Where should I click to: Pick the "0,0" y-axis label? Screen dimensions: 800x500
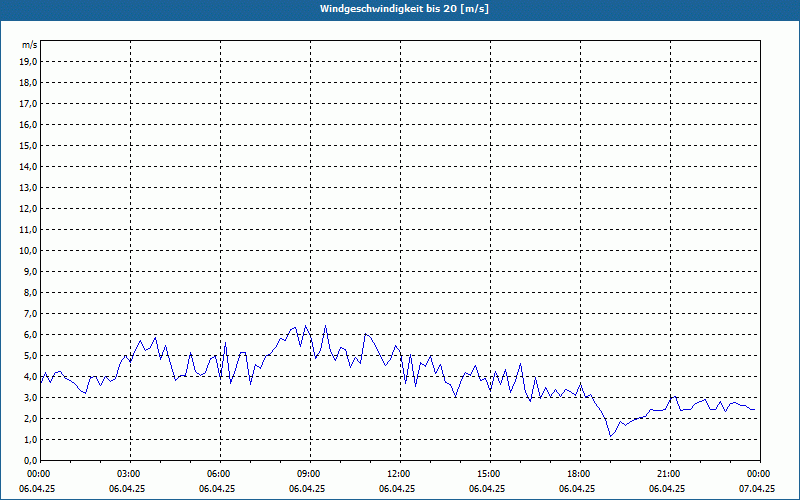pos(30,461)
